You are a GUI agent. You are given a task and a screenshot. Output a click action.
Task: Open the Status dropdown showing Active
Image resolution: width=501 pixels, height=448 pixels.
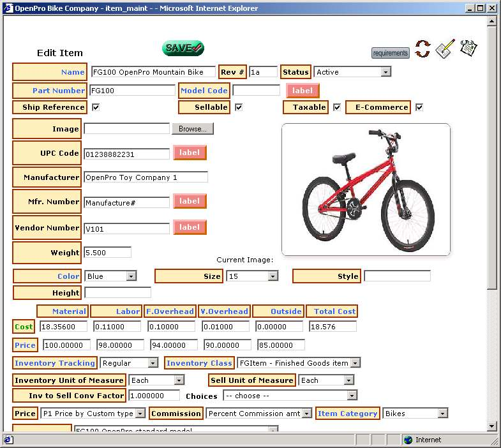coord(352,72)
